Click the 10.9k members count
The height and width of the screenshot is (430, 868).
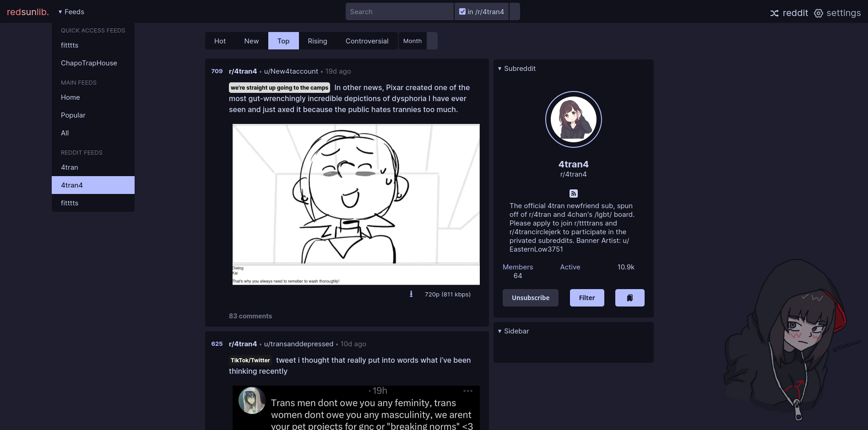(626, 267)
